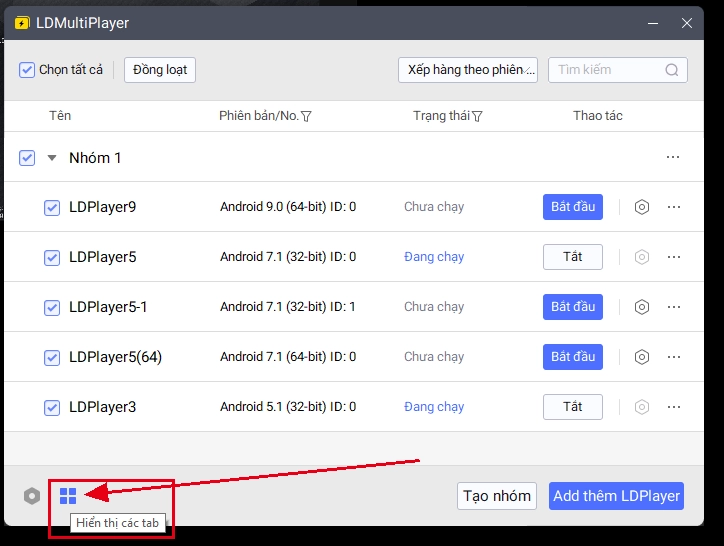This screenshot has width=724, height=546.
Task: Click the Tên column header
Action: (60, 115)
